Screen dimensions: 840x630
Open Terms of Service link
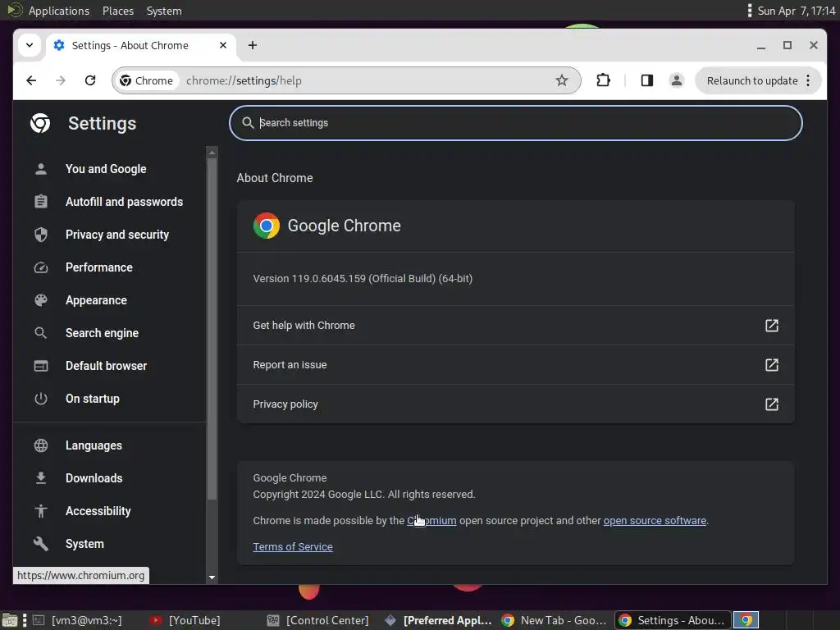(293, 547)
